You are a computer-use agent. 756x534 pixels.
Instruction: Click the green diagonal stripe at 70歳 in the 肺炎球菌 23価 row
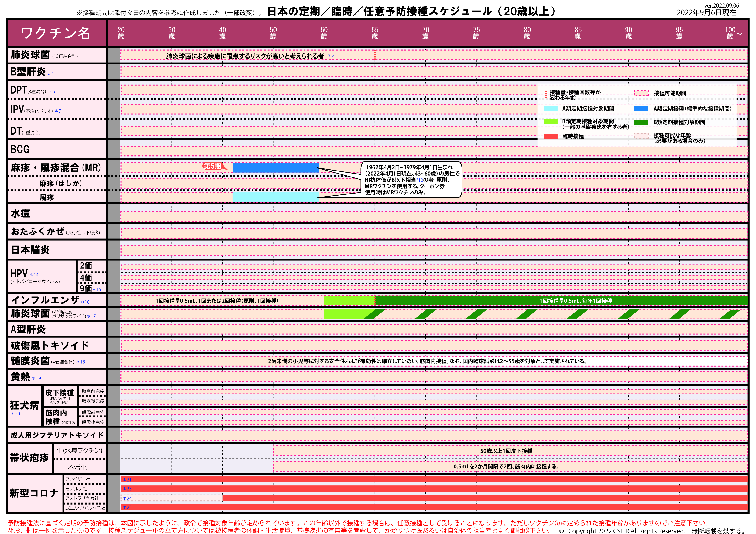point(425,314)
